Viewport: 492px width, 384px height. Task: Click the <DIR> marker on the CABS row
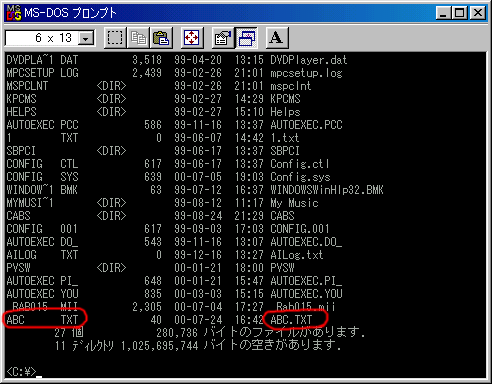click(x=111, y=216)
